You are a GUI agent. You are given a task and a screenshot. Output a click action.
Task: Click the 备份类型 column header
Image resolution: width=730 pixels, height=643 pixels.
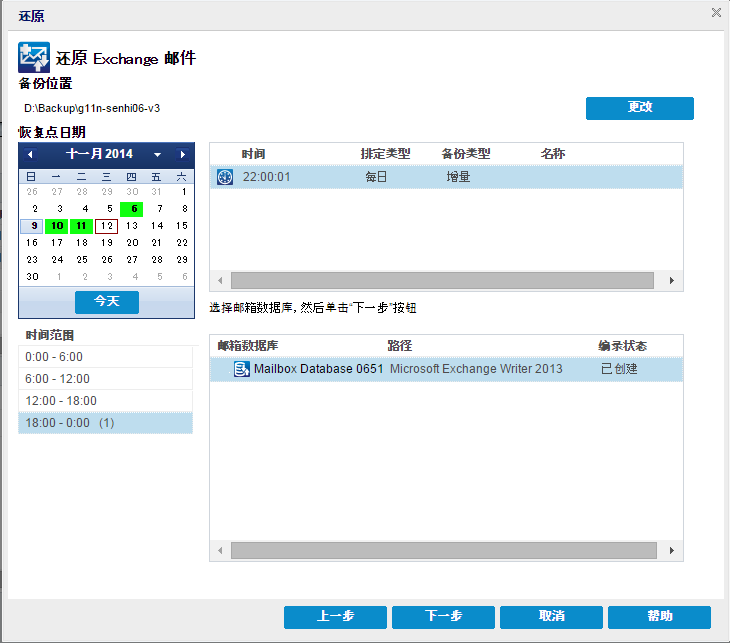point(466,154)
